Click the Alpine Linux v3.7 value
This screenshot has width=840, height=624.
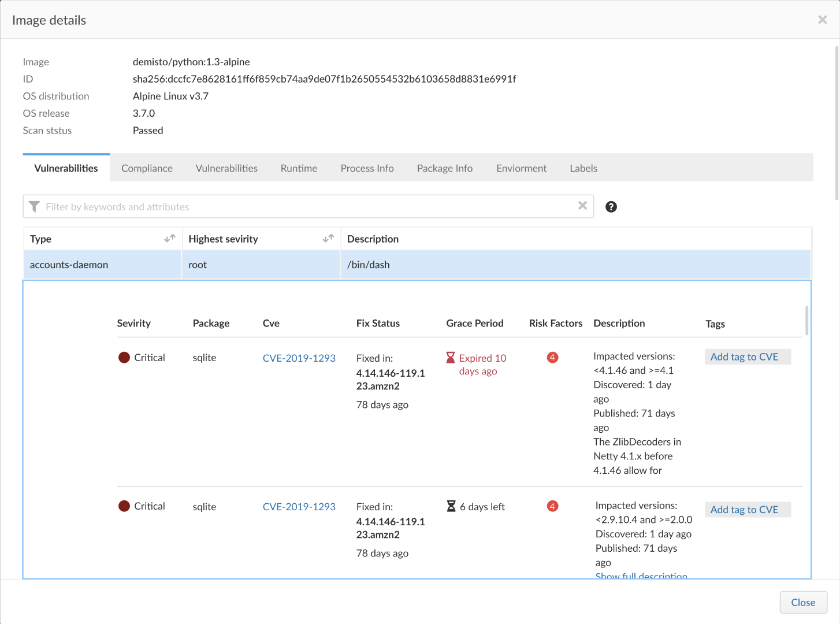point(170,96)
